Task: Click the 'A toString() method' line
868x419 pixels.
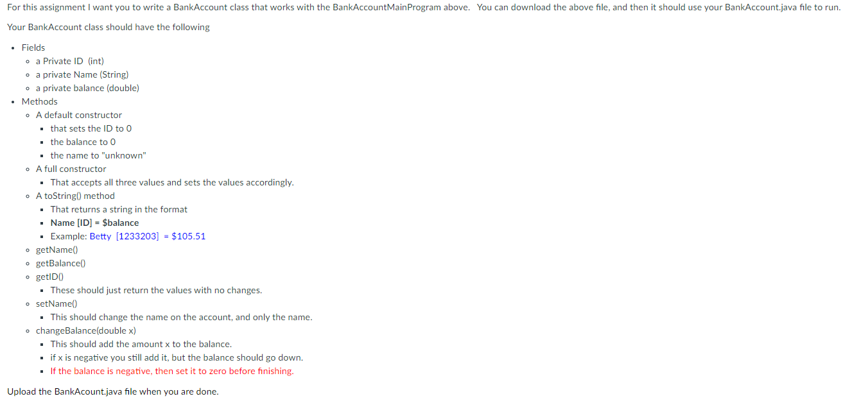Action: coord(75,196)
